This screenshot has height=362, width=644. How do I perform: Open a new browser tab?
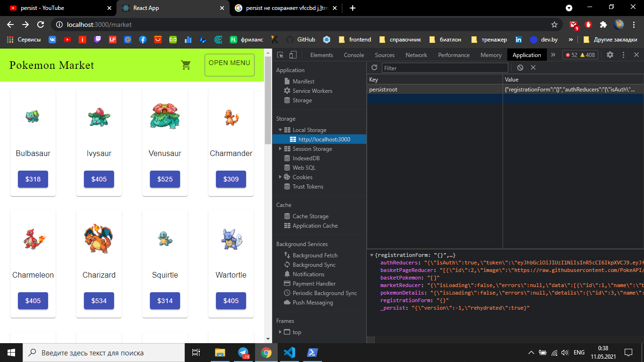click(353, 8)
